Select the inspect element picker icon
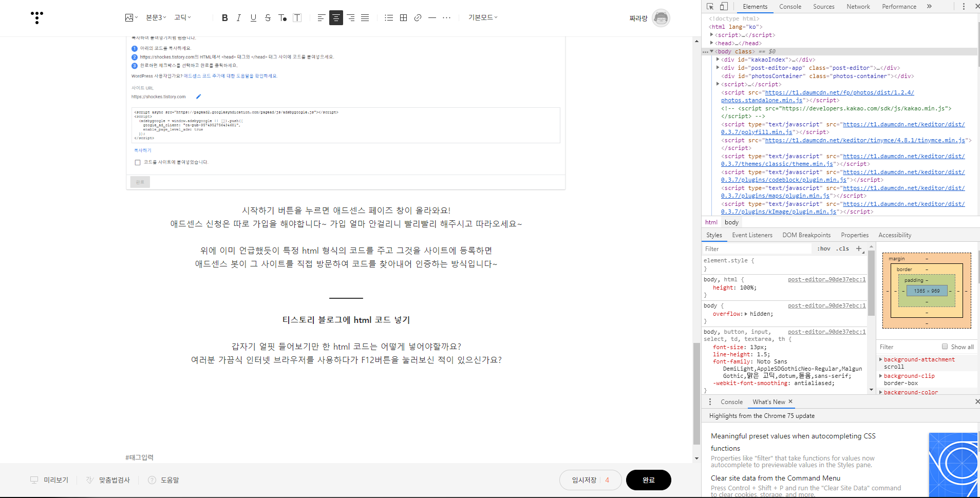The image size is (980, 498). click(x=710, y=7)
